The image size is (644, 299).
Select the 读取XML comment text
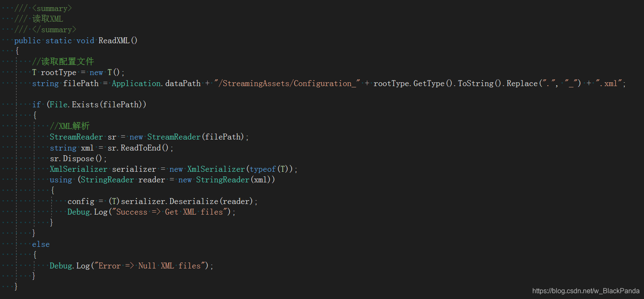pyautogui.click(x=48, y=19)
